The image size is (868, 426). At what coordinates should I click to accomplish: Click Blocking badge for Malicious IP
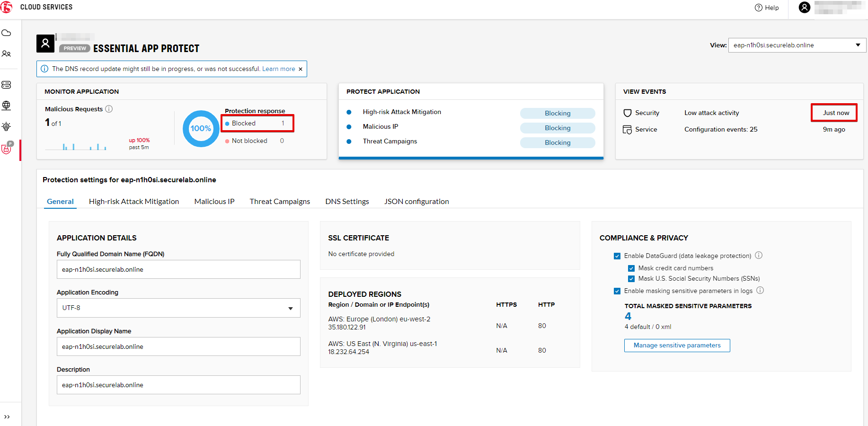click(x=558, y=128)
